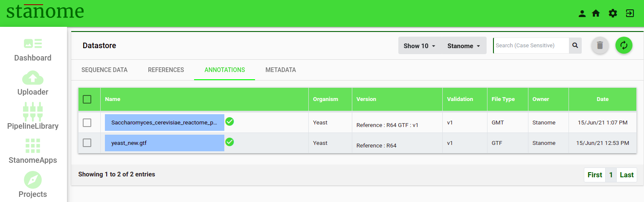Viewport: 644px width, 202px height.
Task: Open the Saccharomyces_cerevisiae_reactome file name
Action: click(x=165, y=123)
